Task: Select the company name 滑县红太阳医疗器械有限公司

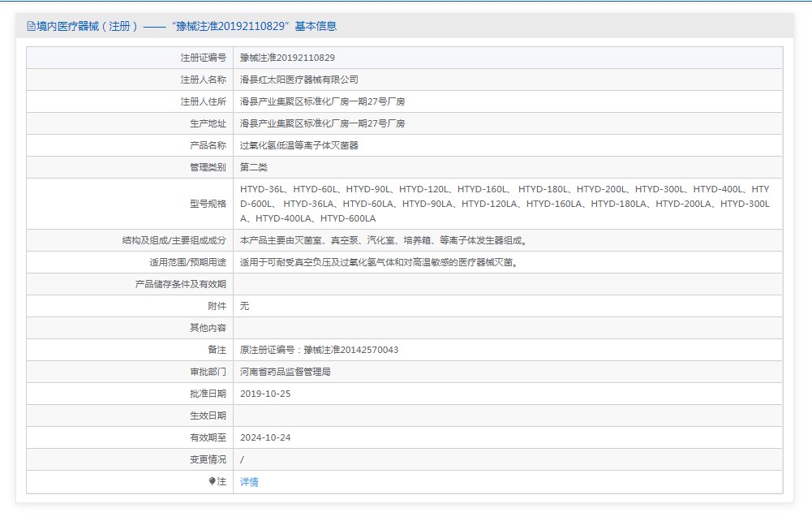Action: click(x=299, y=80)
